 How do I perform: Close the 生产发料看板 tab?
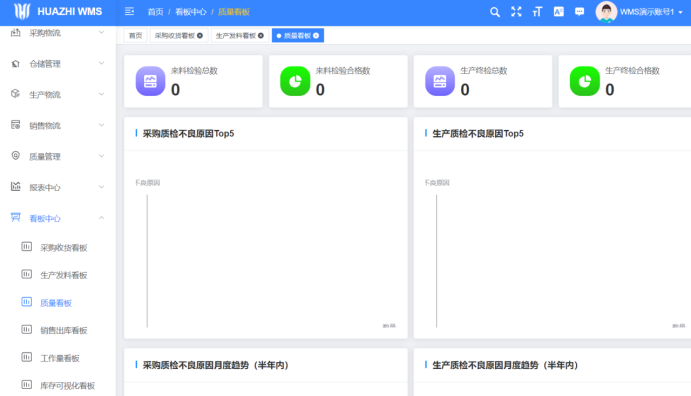click(261, 36)
